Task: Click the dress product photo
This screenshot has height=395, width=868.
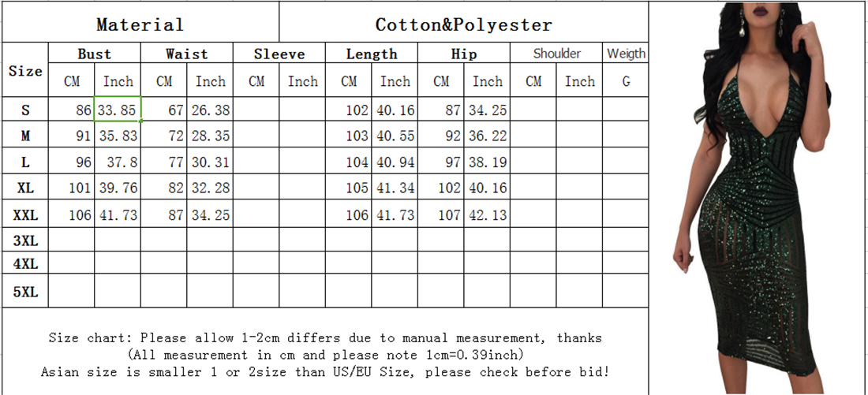Action: (758, 197)
